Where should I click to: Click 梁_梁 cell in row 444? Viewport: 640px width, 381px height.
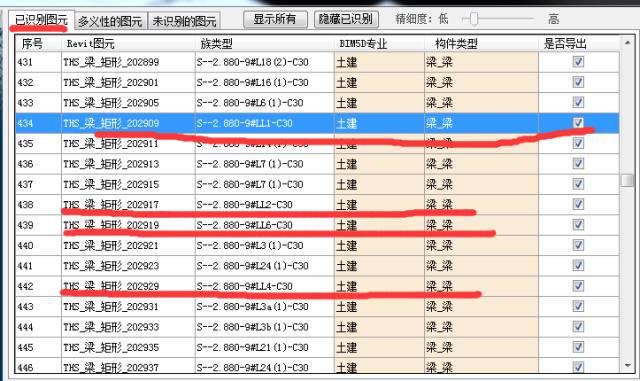point(482,327)
